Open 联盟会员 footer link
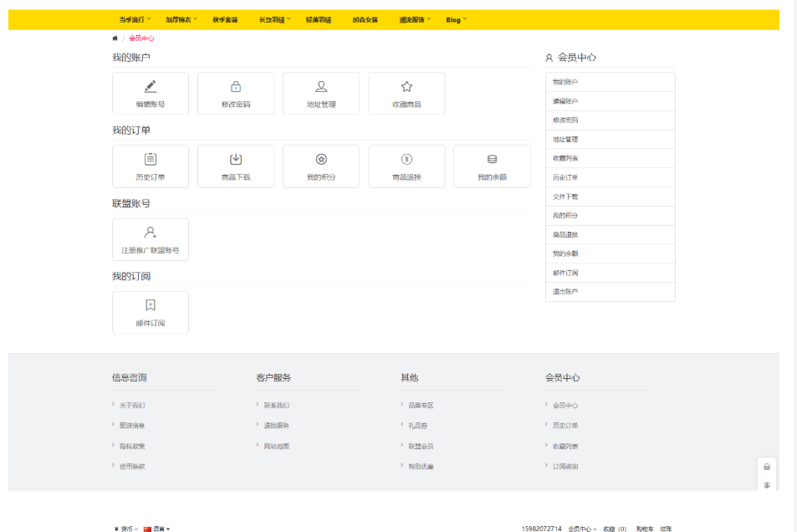The width and height of the screenshot is (797, 532). (x=421, y=446)
